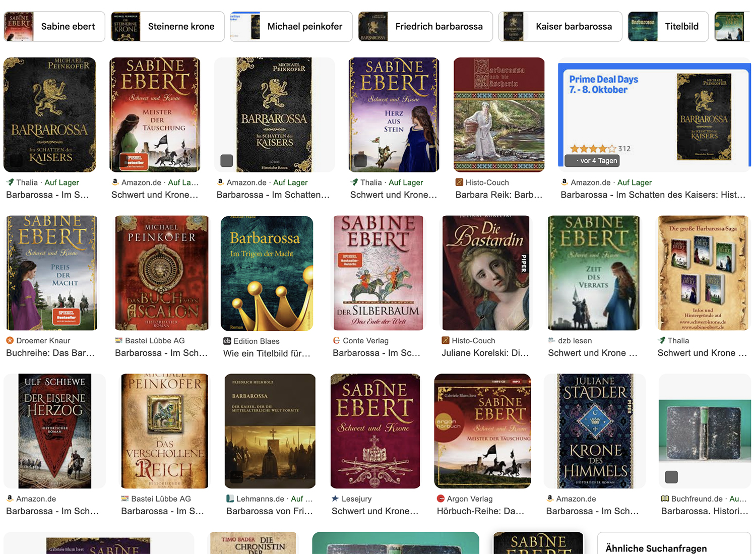Select the Titelbild filter chip
Viewport: 756px width, 554px height.
(x=668, y=27)
